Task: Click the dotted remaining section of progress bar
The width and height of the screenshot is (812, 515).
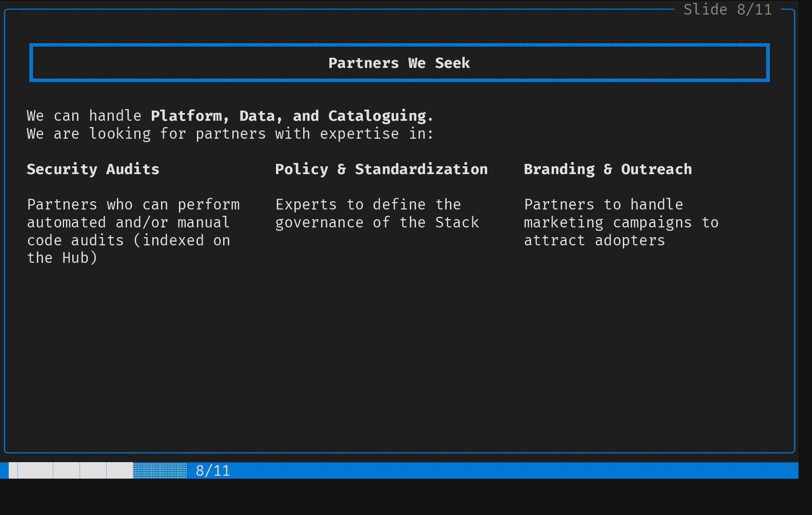Action: 160,471
